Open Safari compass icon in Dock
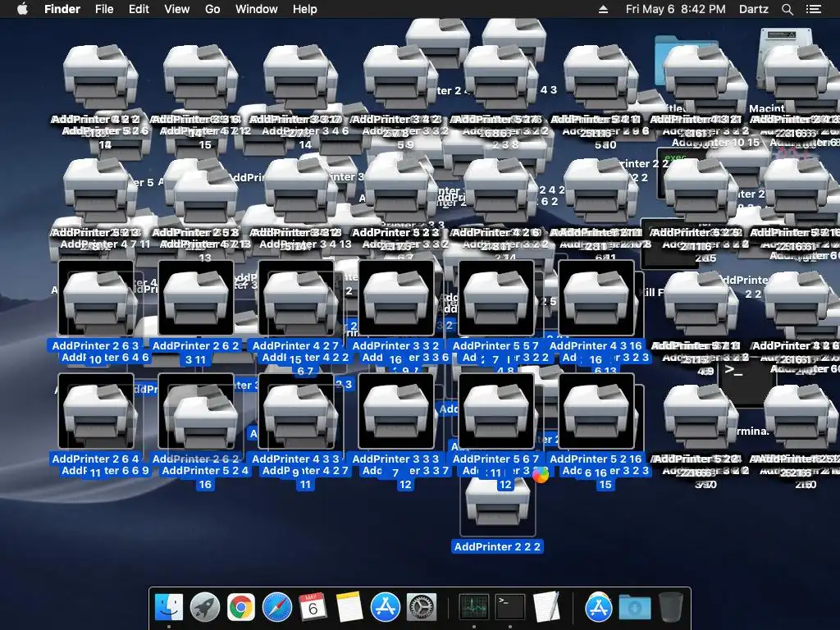 point(277,607)
